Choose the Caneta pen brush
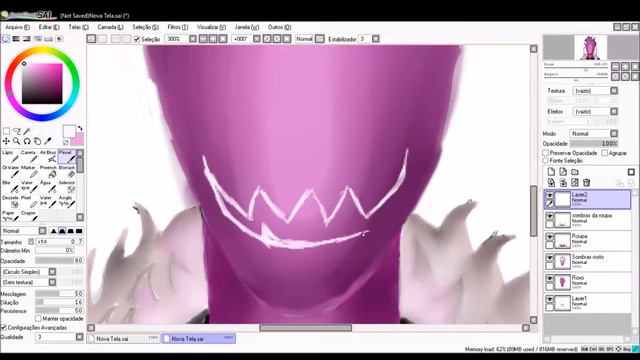The image size is (640, 360). coord(29,156)
